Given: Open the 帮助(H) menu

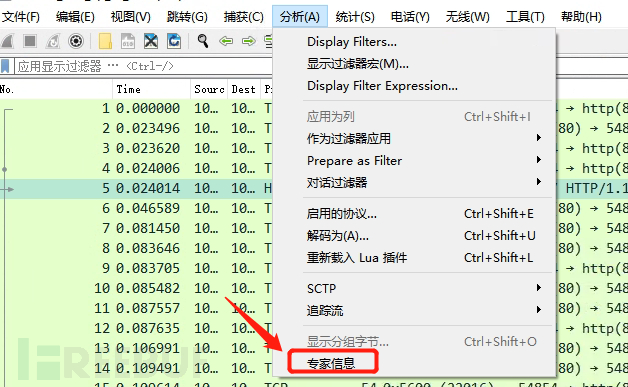Looking at the screenshot, I should point(581,17).
